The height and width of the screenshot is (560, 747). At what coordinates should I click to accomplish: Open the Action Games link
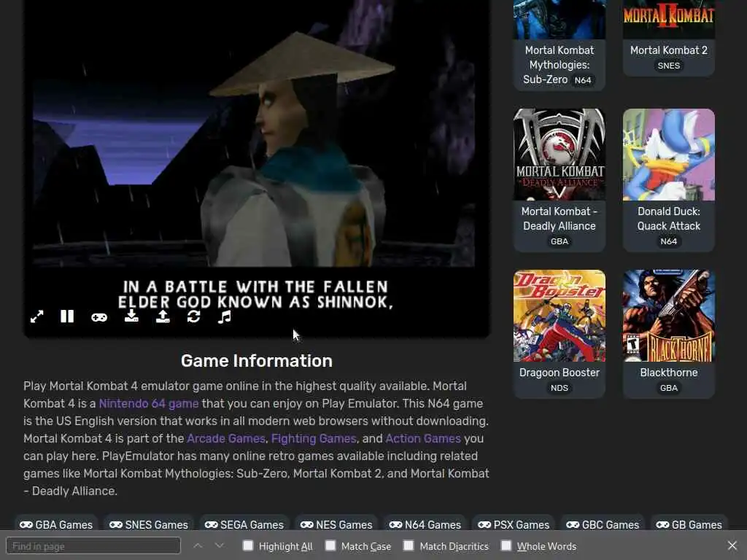[423, 438]
